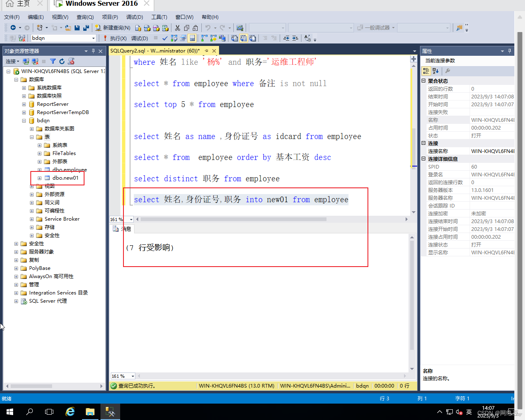Screen dimensions: 525x420
Task: Expand the ReportServer database node
Action: click(24, 104)
